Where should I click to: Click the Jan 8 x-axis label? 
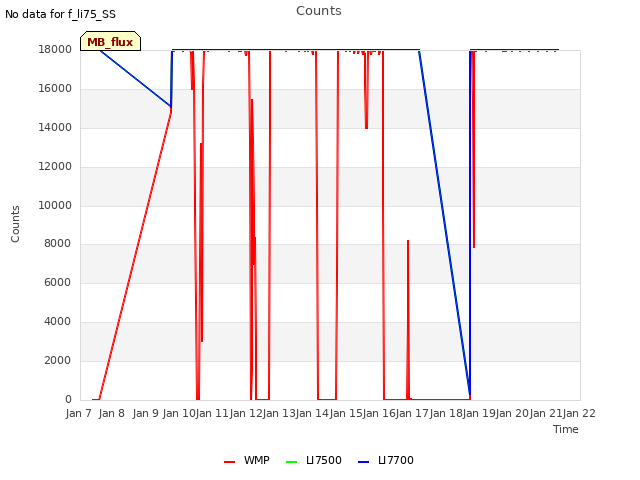[x=112, y=413]
